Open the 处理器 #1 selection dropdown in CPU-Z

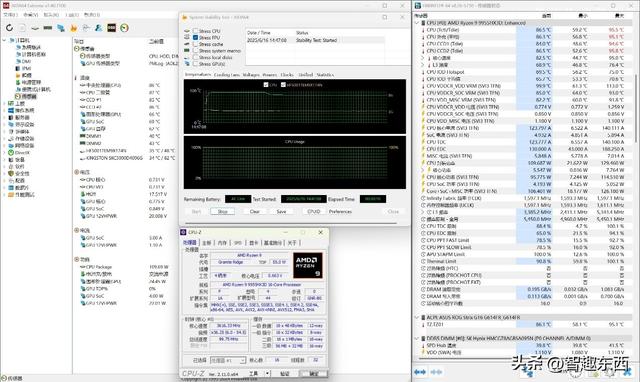(228, 360)
